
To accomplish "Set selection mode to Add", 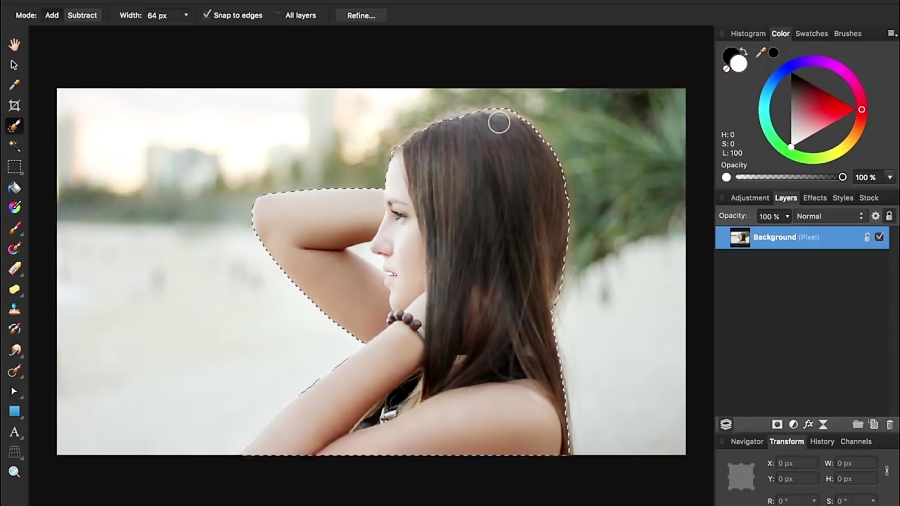I will click(x=52, y=15).
